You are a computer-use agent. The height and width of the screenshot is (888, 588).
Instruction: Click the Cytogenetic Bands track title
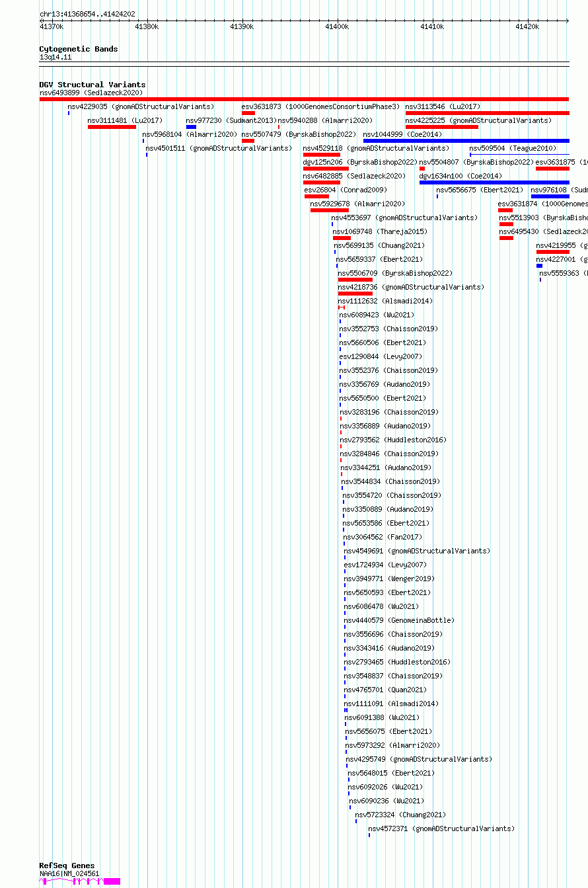79,49
